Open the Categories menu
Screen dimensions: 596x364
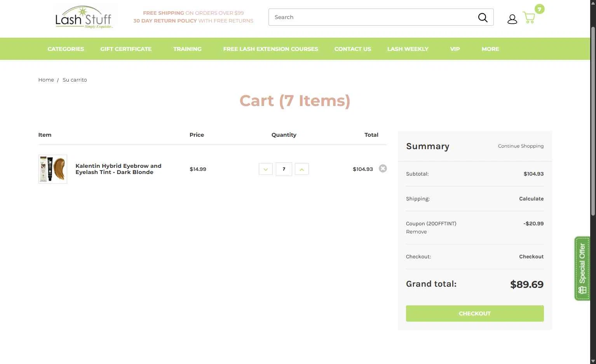pyautogui.click(x=66, y=49)
